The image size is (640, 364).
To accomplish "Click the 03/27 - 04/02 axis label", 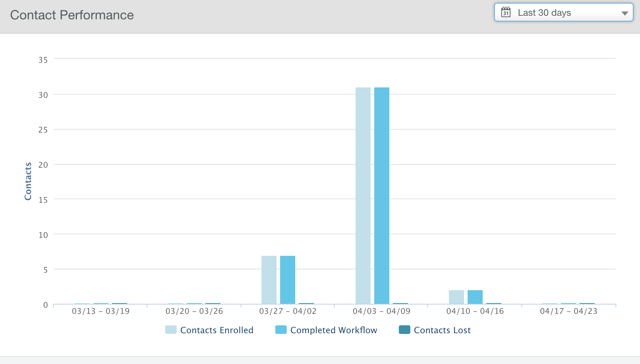I will coord(287,311).
